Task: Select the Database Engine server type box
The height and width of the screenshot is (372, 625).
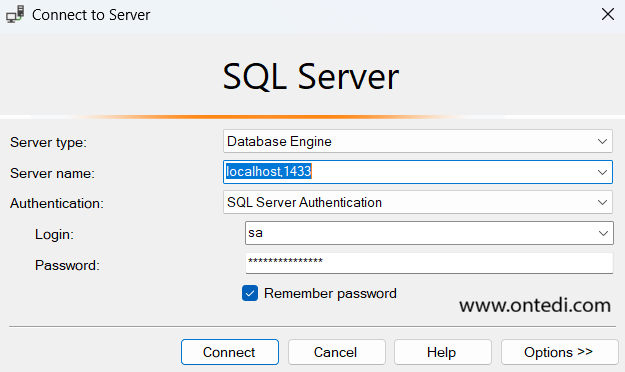Action: [x=418, y=141]
